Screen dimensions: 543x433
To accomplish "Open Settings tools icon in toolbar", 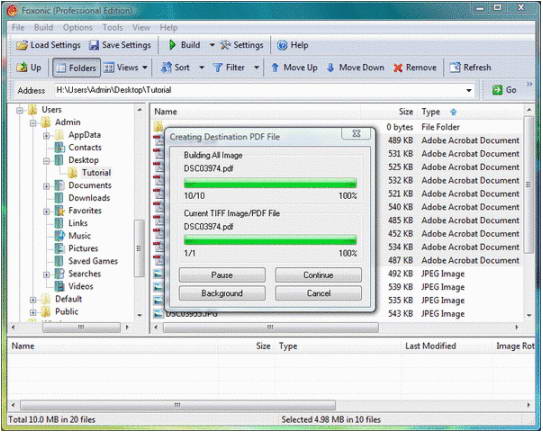I will (x=225, y=45).
